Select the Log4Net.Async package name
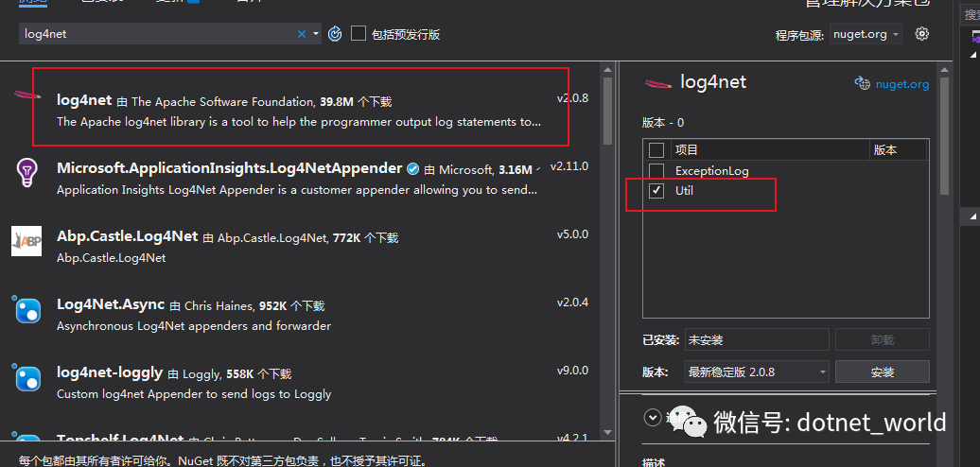The width and height of the screenshot is (980, 467). 111,304
